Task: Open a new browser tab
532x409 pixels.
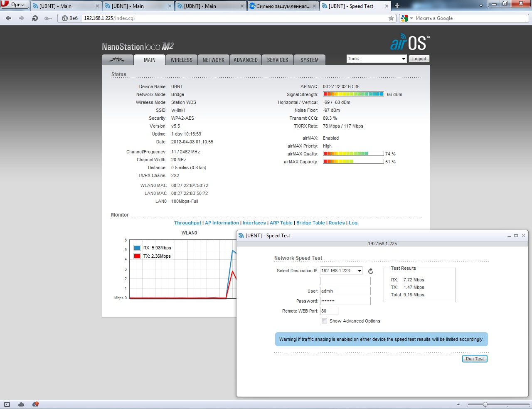Action: click(397, 6)
